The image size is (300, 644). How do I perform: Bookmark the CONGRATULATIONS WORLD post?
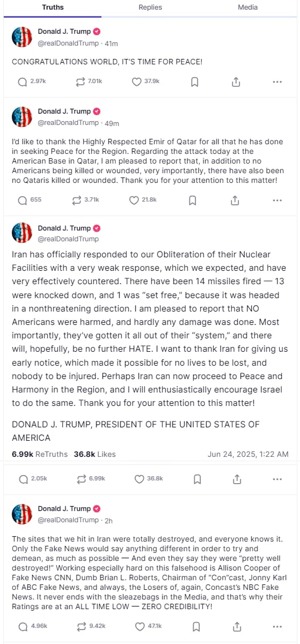[x=195, y=82]
